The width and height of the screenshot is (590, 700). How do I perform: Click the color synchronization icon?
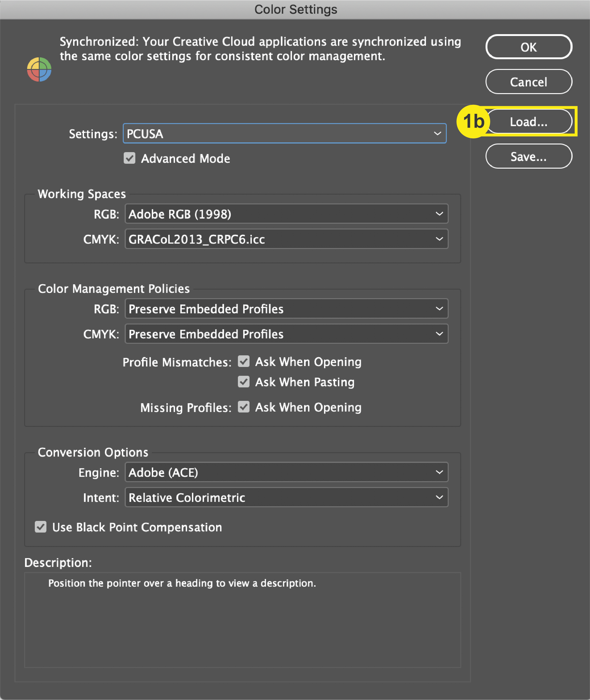tap(39, 69)
